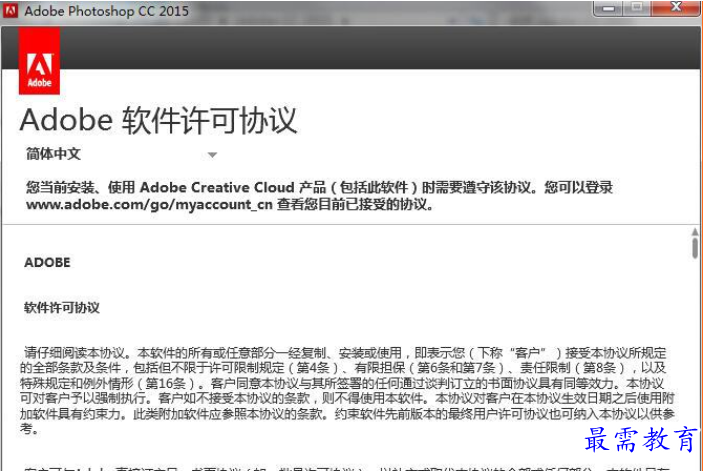Minimize the Adobe Photoshop CC 2015 window
This screenshot has height=471, width=706.
tap(608, 8)
